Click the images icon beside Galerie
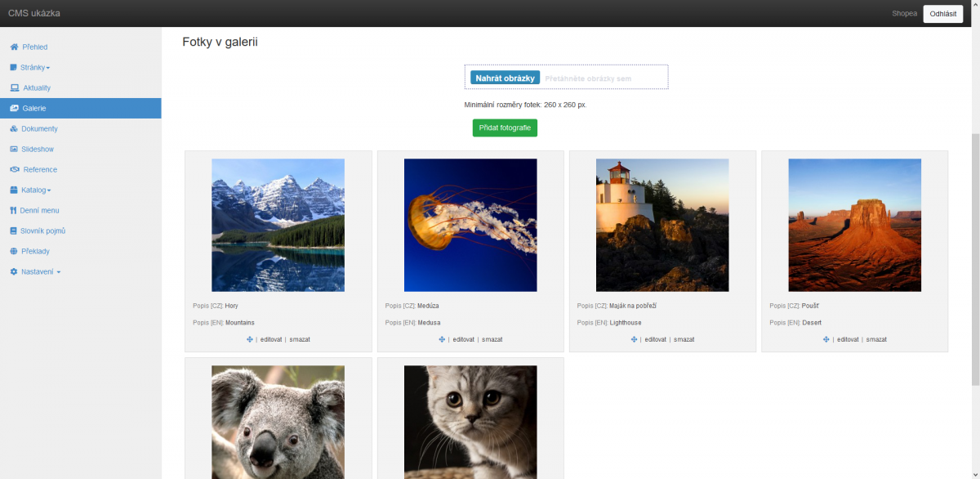Viewport: 980px width, 479px height. pyautogui.click(x=14, y=109)
